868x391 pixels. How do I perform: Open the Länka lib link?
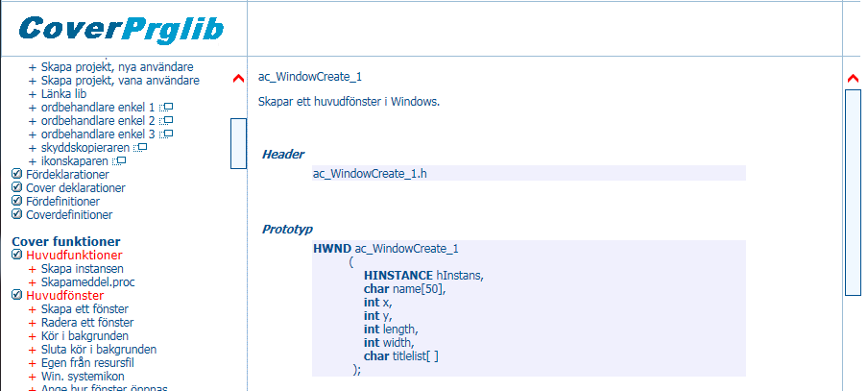pos(63,93)
